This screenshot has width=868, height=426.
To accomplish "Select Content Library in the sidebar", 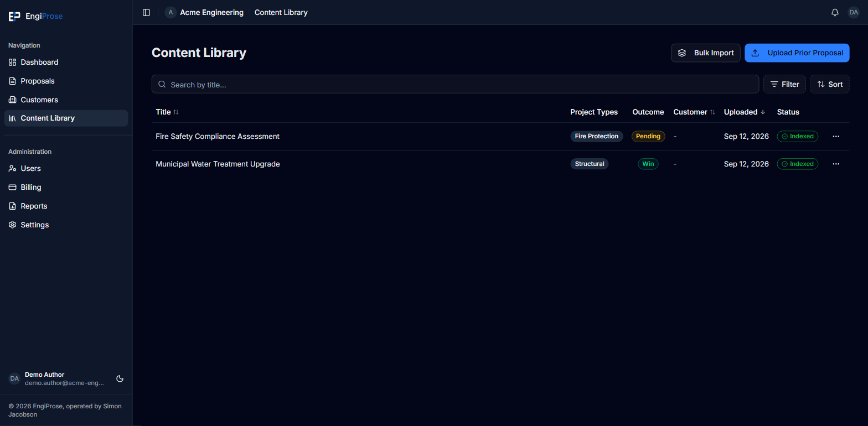I will click(66, 118).
